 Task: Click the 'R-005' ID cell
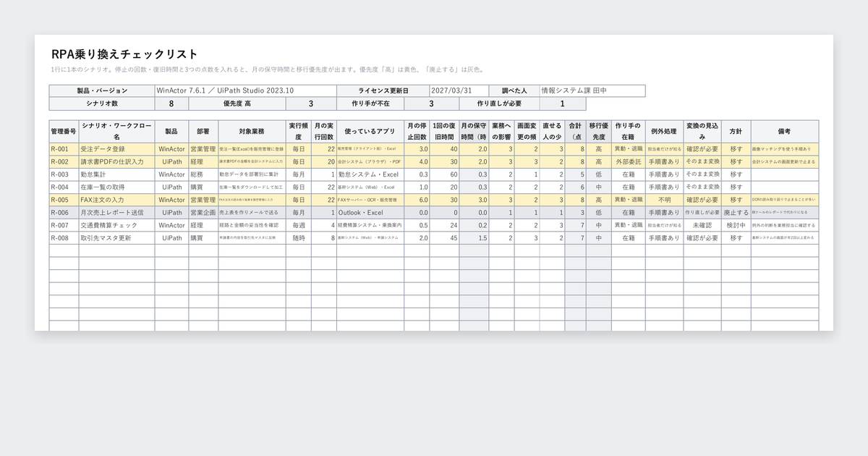[64, 200]
